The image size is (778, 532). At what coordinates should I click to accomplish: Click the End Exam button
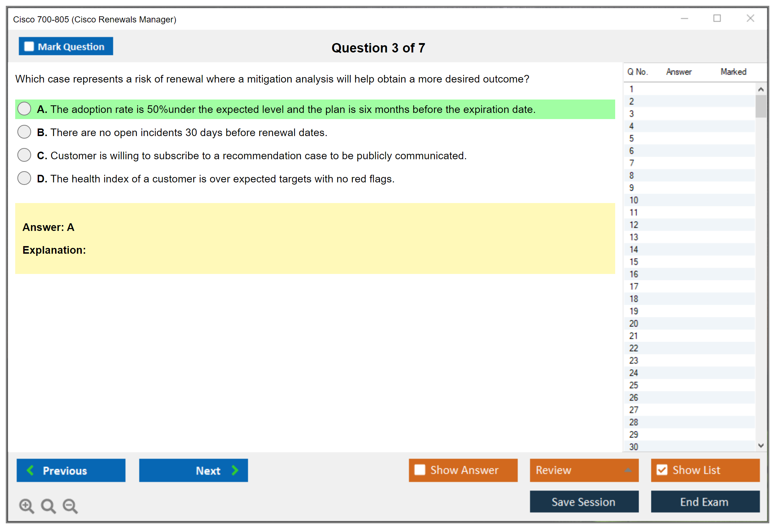[x=705, y=502]
